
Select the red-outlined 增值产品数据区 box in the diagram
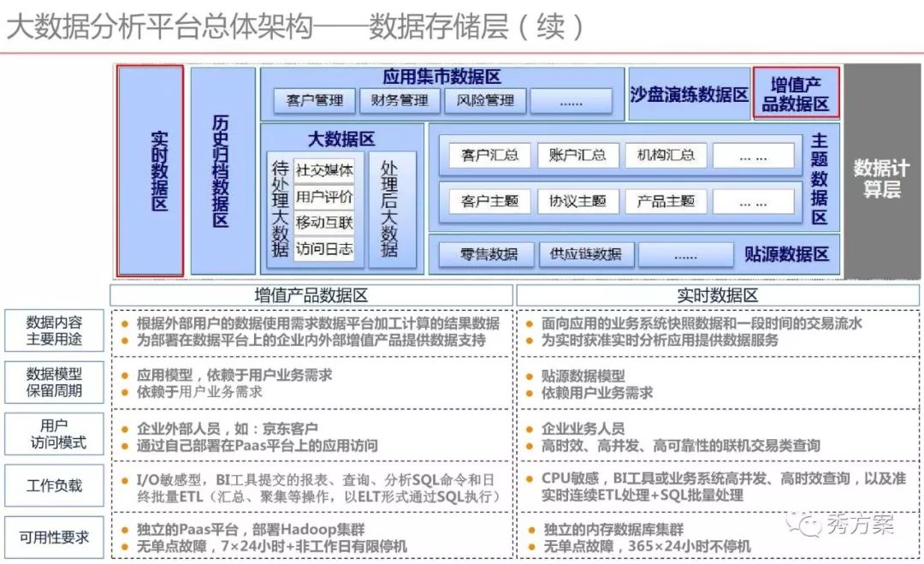[x=796, y=93]
